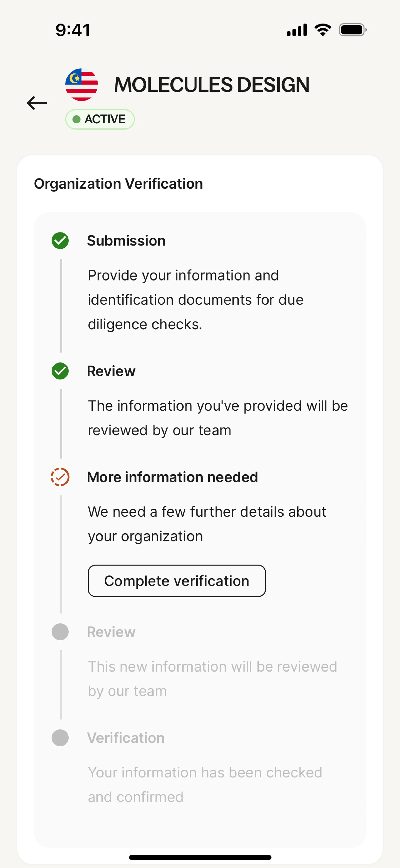Select the Submission step title
400x868 pixels.
tap(126, 241)
